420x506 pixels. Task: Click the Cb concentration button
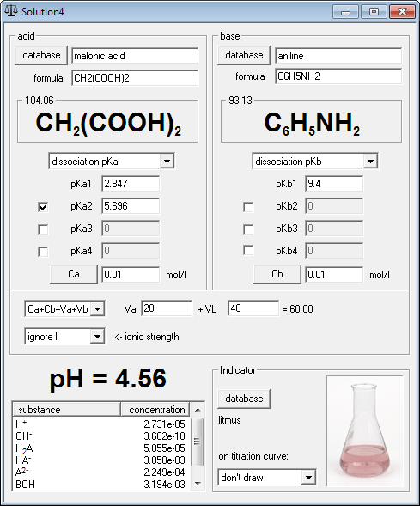[x=277, y=274]
